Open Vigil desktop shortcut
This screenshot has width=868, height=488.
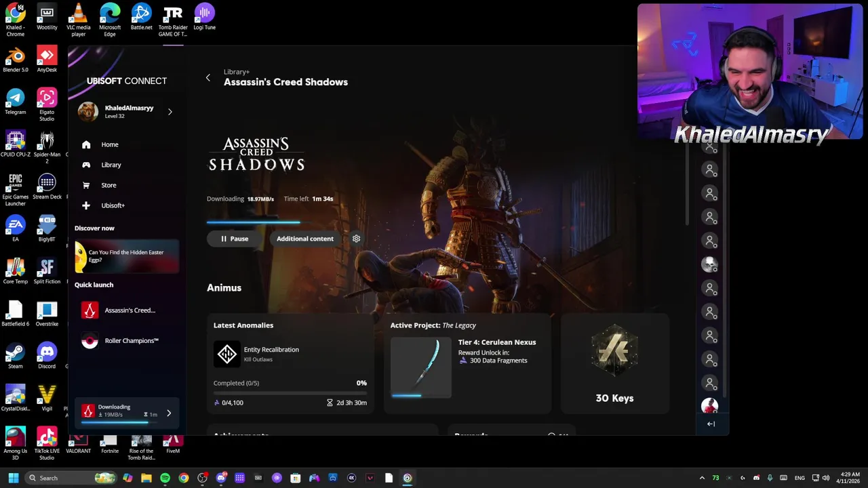[x=47, y=399]
